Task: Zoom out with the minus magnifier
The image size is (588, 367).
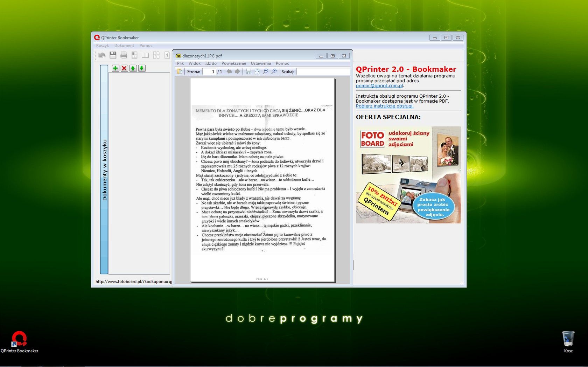Action: (266, 71)
